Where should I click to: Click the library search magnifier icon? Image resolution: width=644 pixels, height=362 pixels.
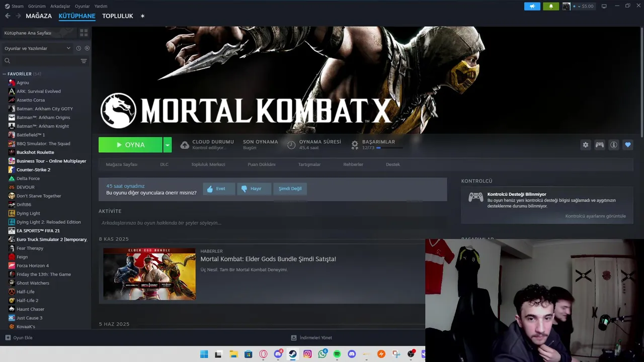click(x=7, y=61)
